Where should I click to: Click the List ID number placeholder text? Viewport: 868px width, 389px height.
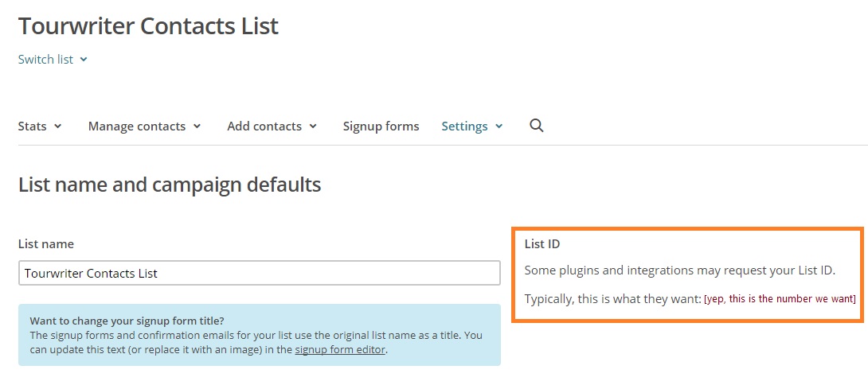click(780, 298)
